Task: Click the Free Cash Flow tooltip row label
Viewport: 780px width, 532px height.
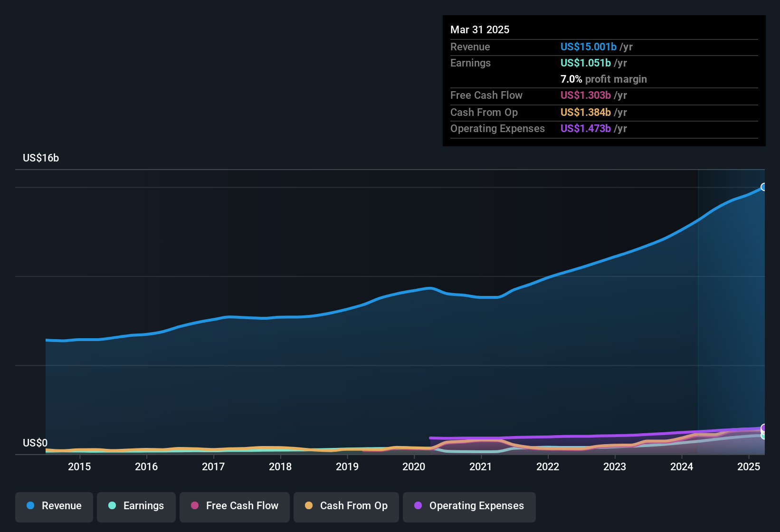Action: [486, 95]
